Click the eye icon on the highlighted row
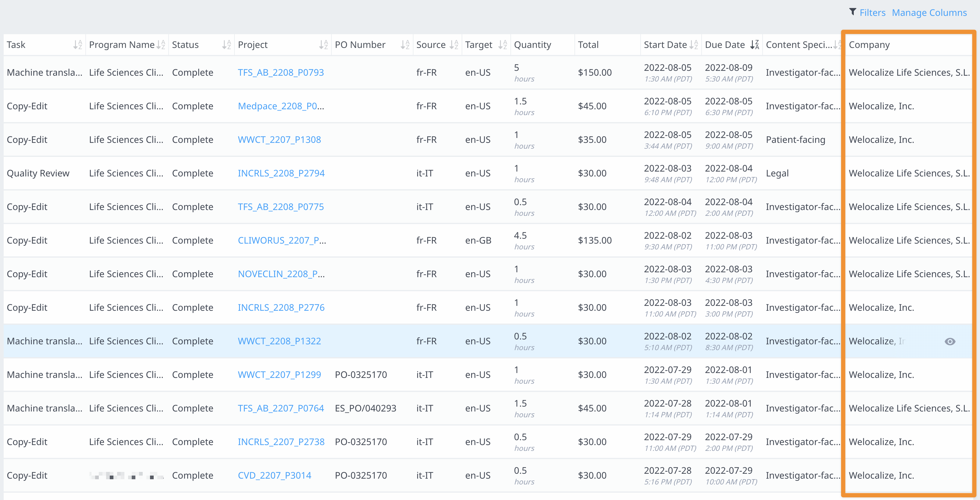Viewport: 980px width, 500px height. tap(950, 342)
